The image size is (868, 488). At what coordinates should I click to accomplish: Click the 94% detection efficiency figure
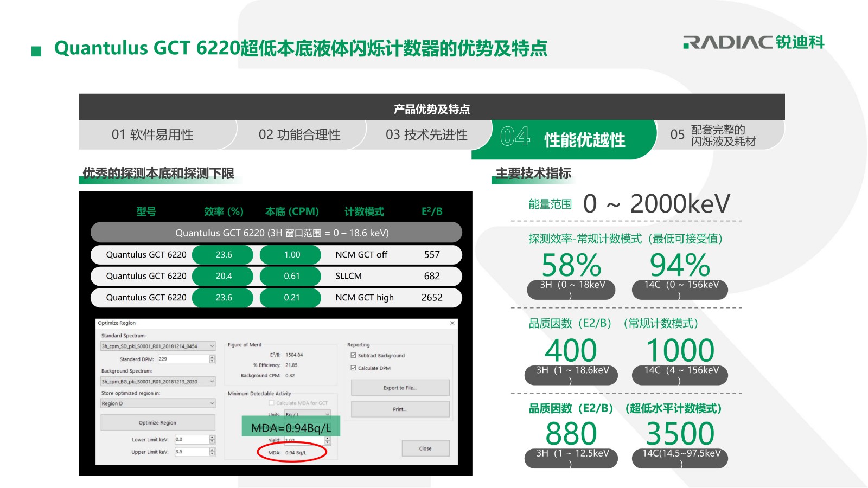click(x=680, y=266)
